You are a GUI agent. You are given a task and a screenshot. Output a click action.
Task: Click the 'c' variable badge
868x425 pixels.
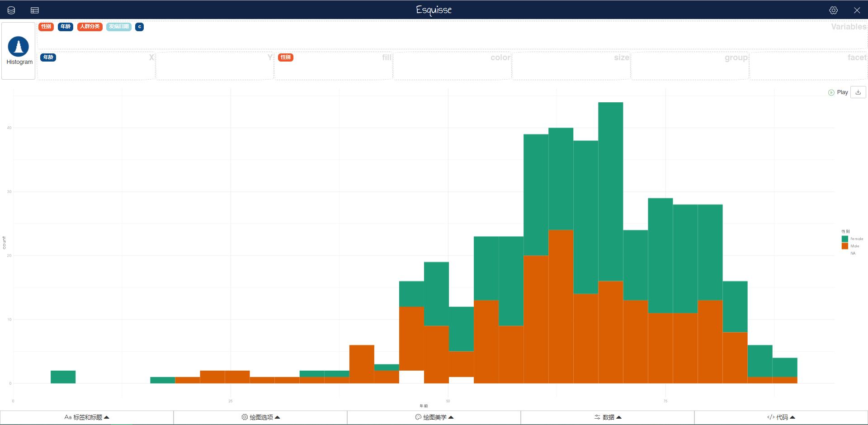tap(140, 27)
